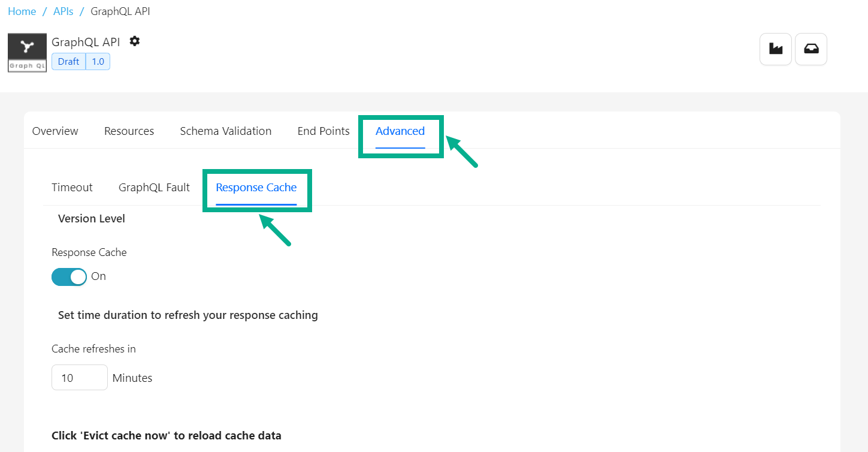Image resolution: width=868 pixels, height=452 pixels.
Task: Open the Overview tab
Action: coord(55,131)
